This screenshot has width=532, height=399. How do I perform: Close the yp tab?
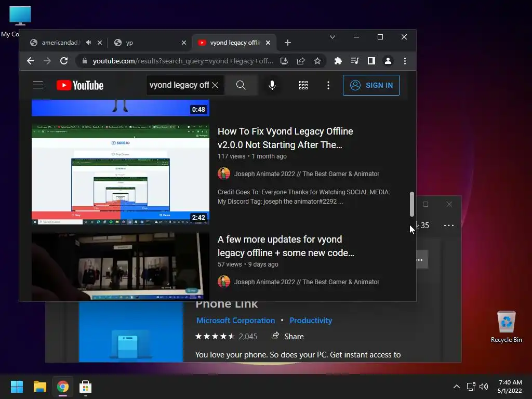(183, 43)
